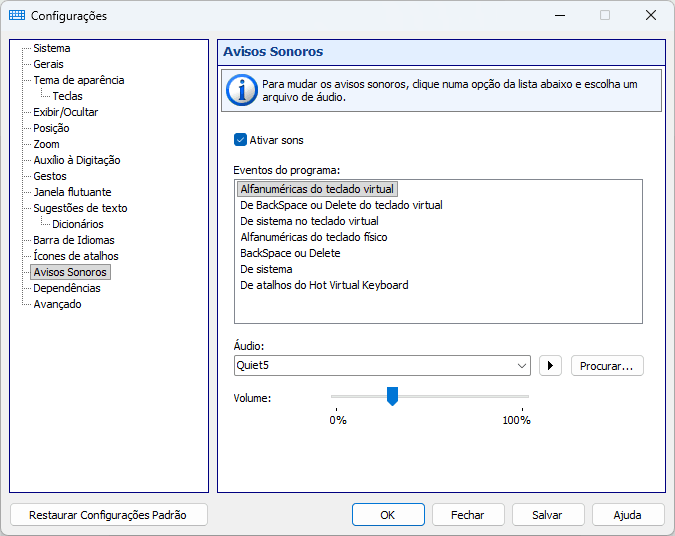The width and height of the screenshot is (675, 536).
Task: Click the keyboard icon in title bar
Action: (x=17, y=15)
